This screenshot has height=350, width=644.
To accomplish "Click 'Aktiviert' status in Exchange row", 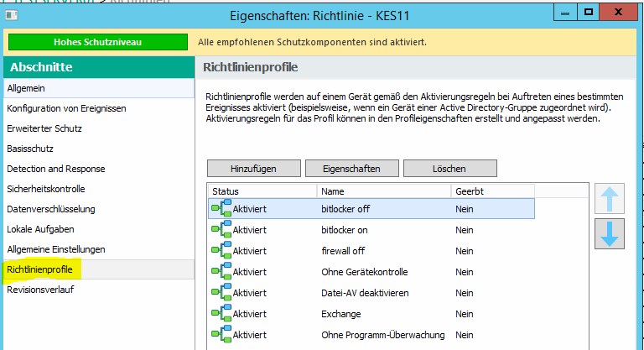I will pos(249,314).
